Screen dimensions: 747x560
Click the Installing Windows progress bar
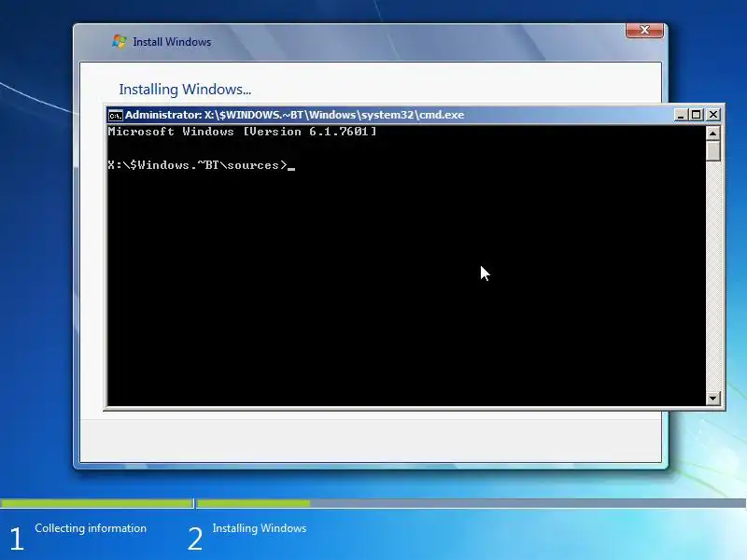point(472,503)
